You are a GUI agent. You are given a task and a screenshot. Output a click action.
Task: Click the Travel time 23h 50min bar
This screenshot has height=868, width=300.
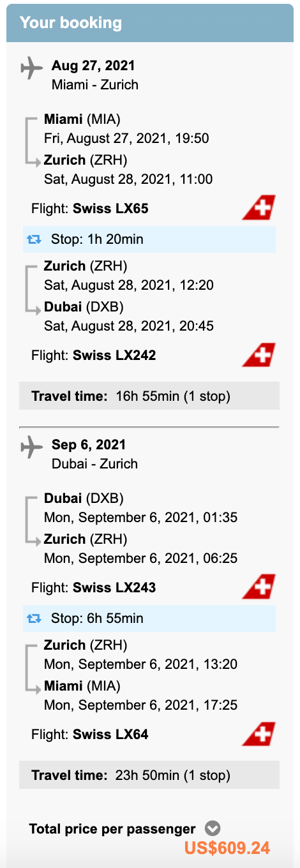click(x=149, y=775)
